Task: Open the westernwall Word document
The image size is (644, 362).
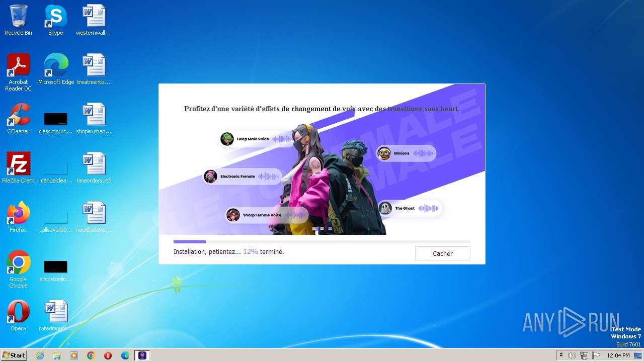Action: (94, 20)
